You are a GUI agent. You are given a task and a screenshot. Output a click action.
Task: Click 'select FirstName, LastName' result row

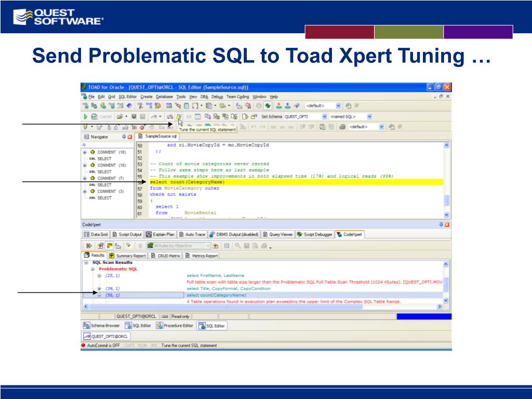point(216,275)
